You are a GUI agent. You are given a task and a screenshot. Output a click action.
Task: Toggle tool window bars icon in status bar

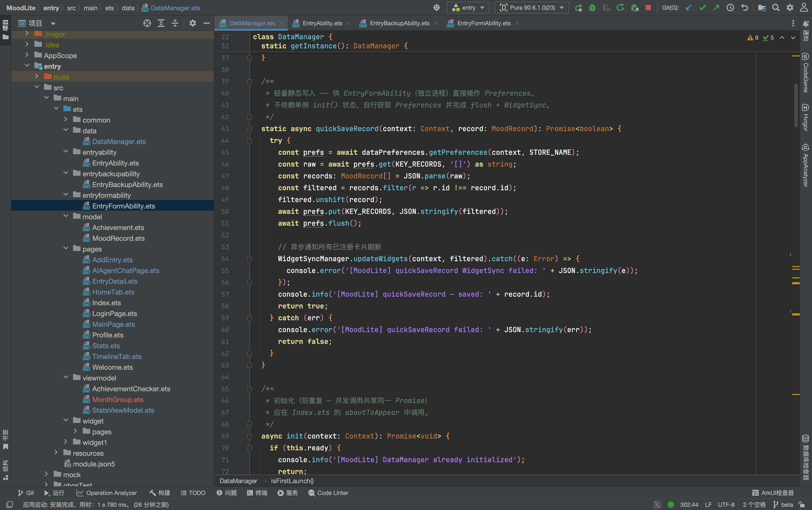pos(9,505)
